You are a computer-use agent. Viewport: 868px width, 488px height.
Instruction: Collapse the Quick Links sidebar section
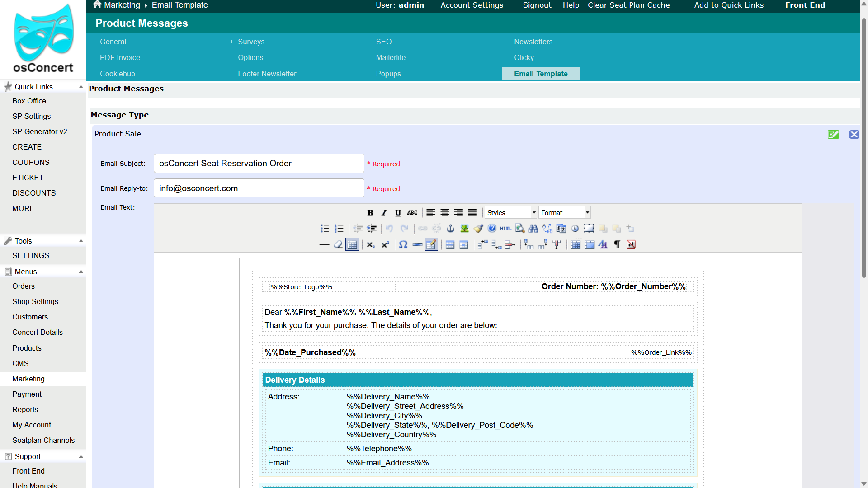81,87
